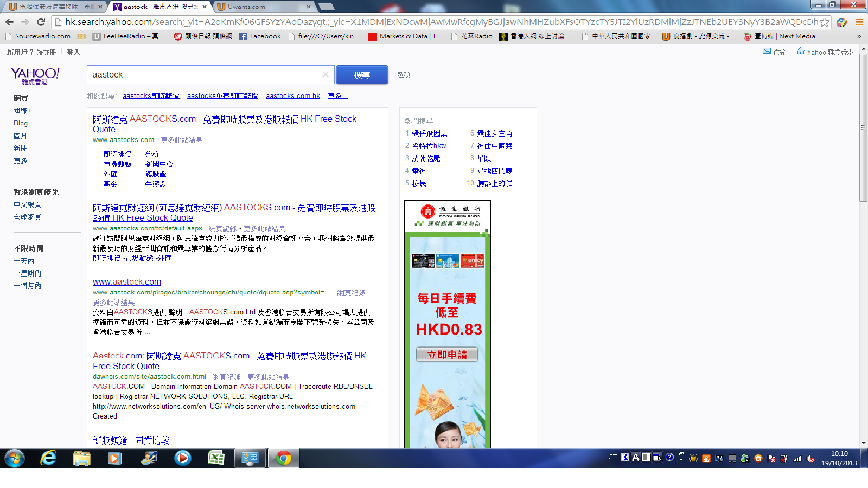Filter results to 全球網頁
Viewport: 868px width, 488px height.
click(x=27, y=217)
